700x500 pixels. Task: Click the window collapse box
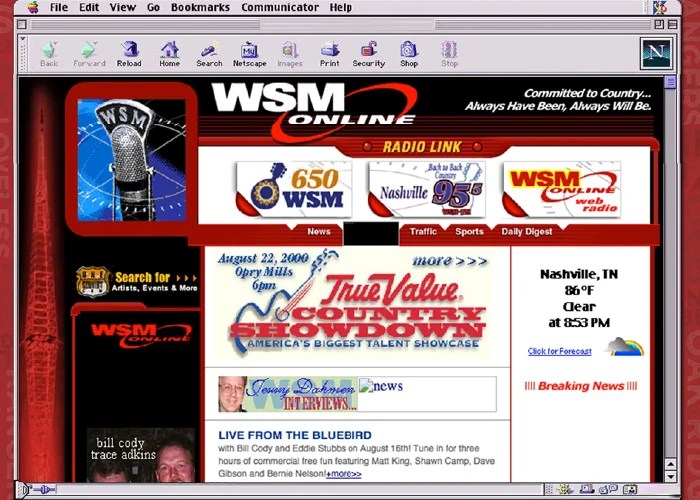click(672, 24)
